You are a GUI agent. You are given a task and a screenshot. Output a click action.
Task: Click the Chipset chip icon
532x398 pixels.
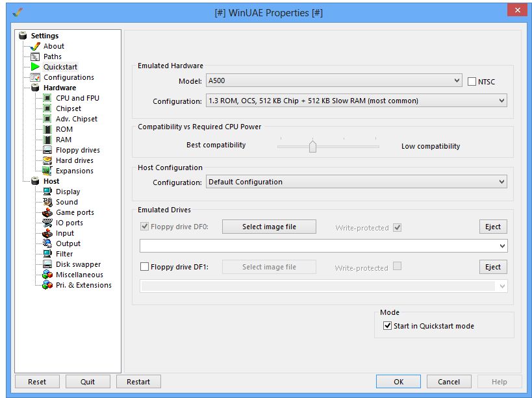[x=47, y=108]
